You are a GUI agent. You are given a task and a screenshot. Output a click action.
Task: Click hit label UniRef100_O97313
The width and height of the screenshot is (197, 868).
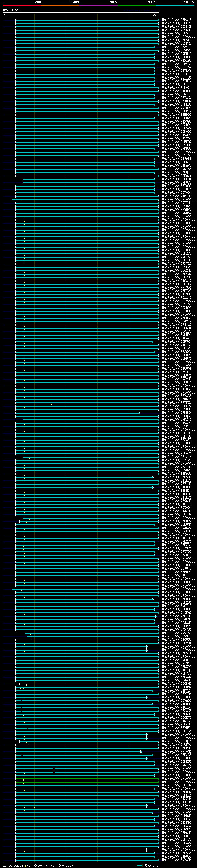coord(177,664)
